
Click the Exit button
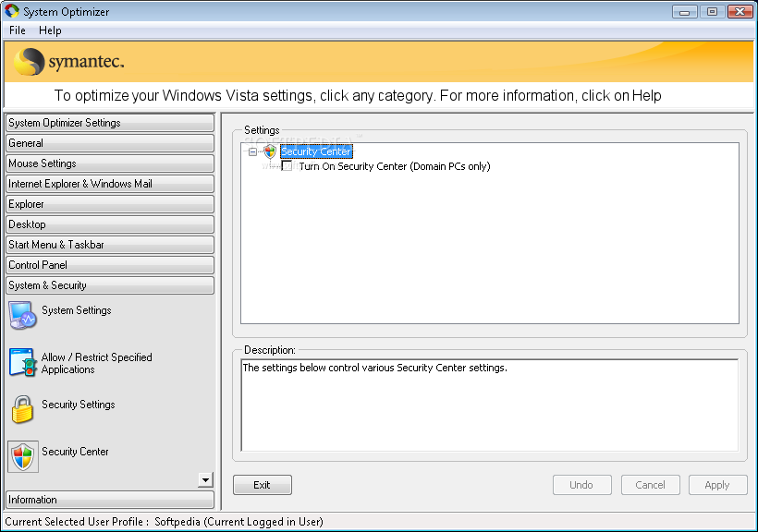click(262, 485)
